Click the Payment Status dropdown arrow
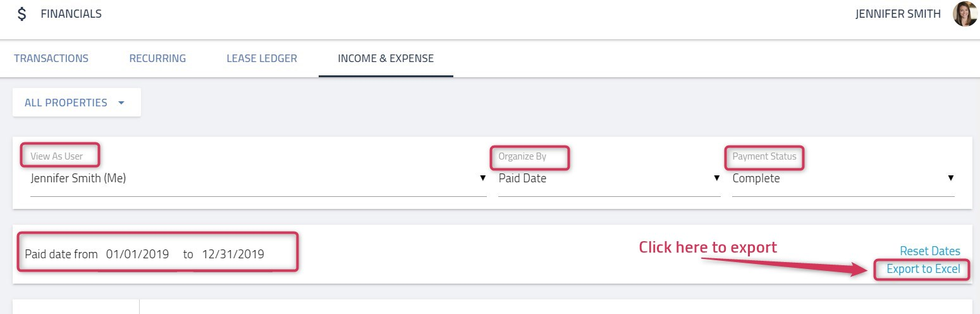This screenshot has height=314, width=980. click(x=951, y=179)
